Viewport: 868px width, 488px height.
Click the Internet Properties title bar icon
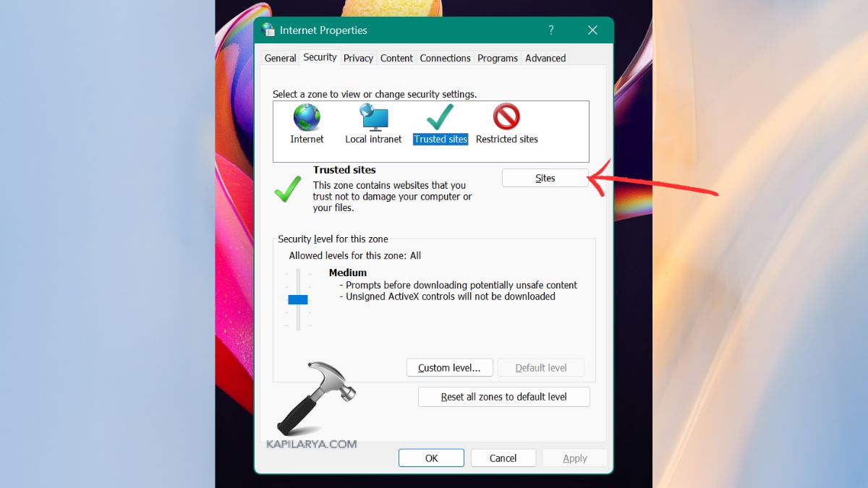(x=268, y=30)
